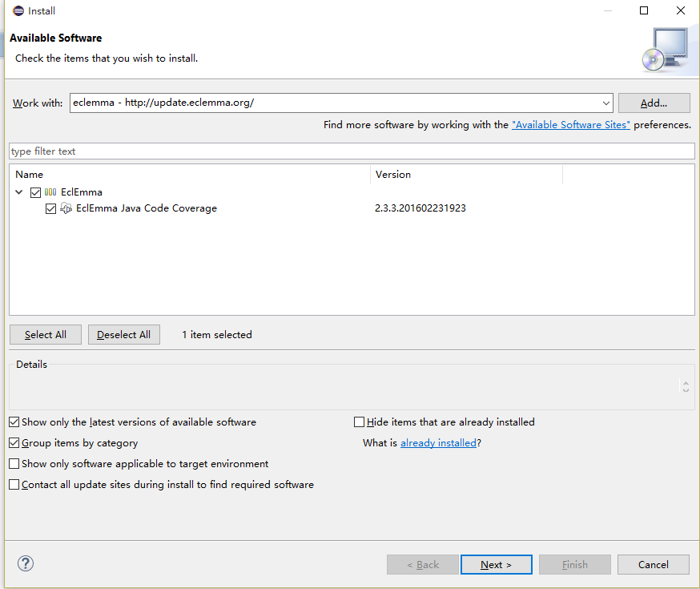
Task: Enable Contact all update sites during install
Action: coord(14,485)
